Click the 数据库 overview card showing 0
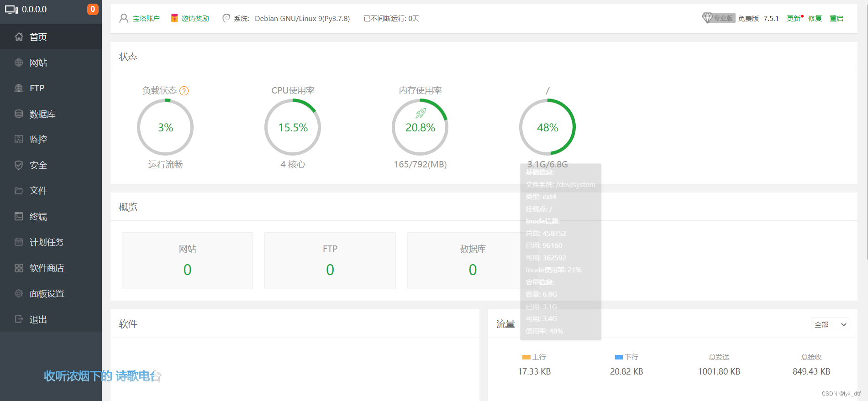 pyautogui.click(x=473, y=260)
